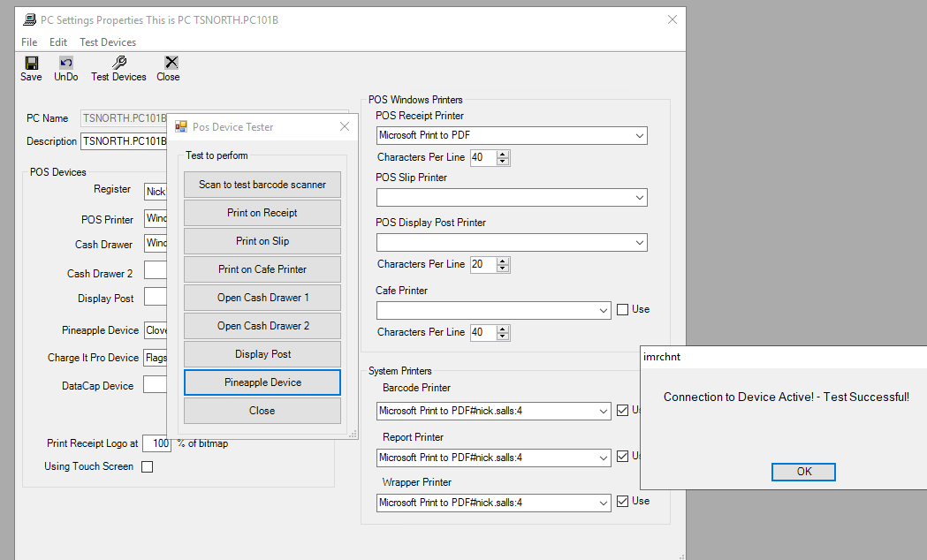
Task: Toggle Using Touch Screen checkbox
Action: (148, 466)
